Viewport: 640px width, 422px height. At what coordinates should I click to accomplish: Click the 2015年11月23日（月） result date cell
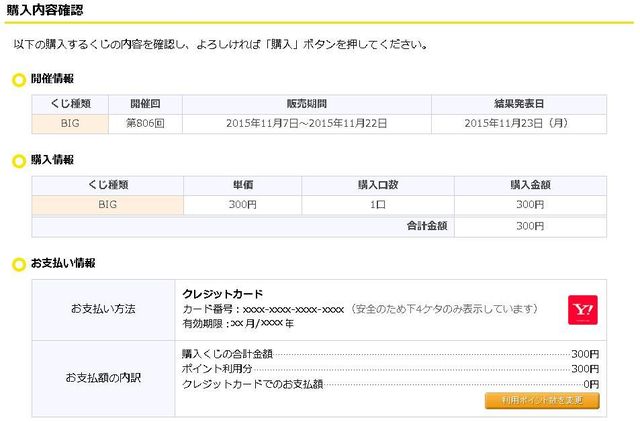click(x=518, y=124)
